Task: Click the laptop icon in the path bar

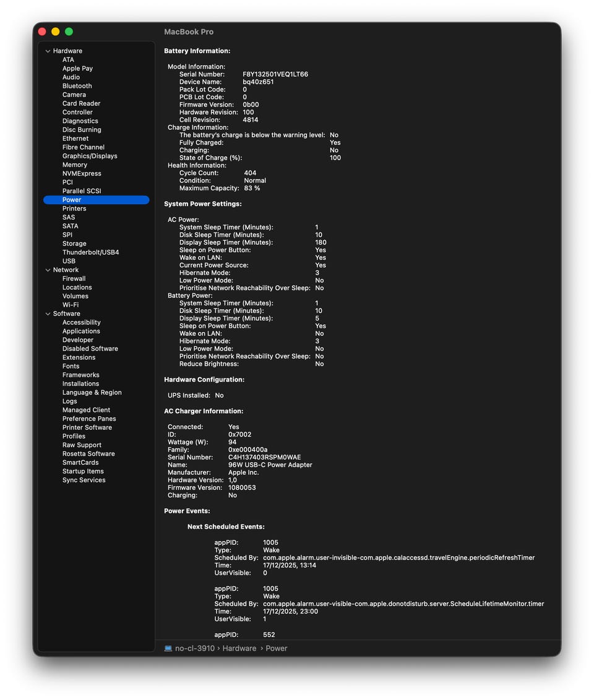Action: (x=168, y=648)
